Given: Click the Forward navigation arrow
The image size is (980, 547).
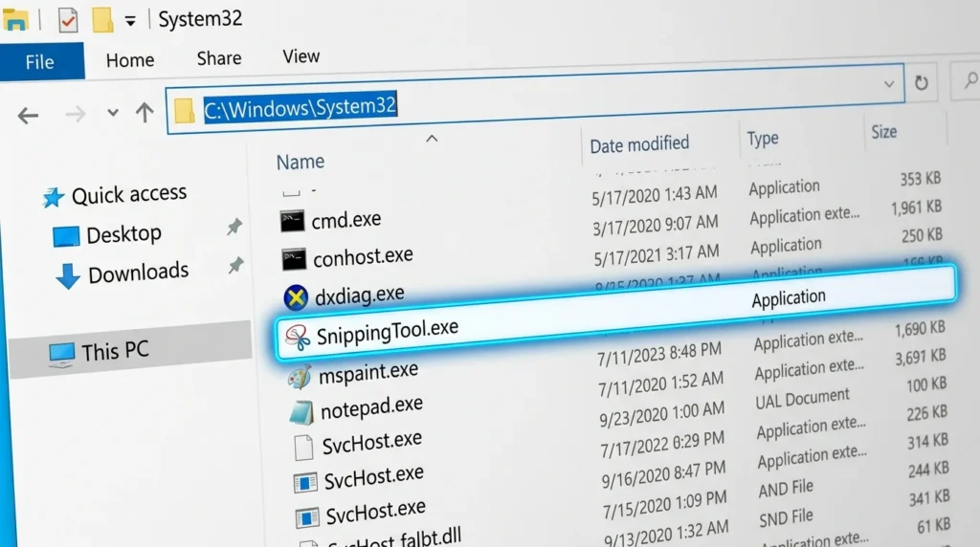Looking at the screenshot, I should (75, 114).
